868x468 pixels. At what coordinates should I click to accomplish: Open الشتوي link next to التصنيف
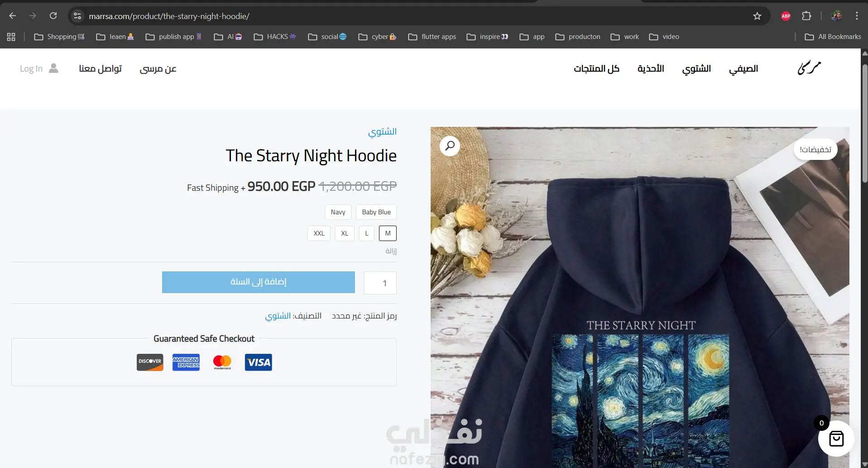(278, 316)
